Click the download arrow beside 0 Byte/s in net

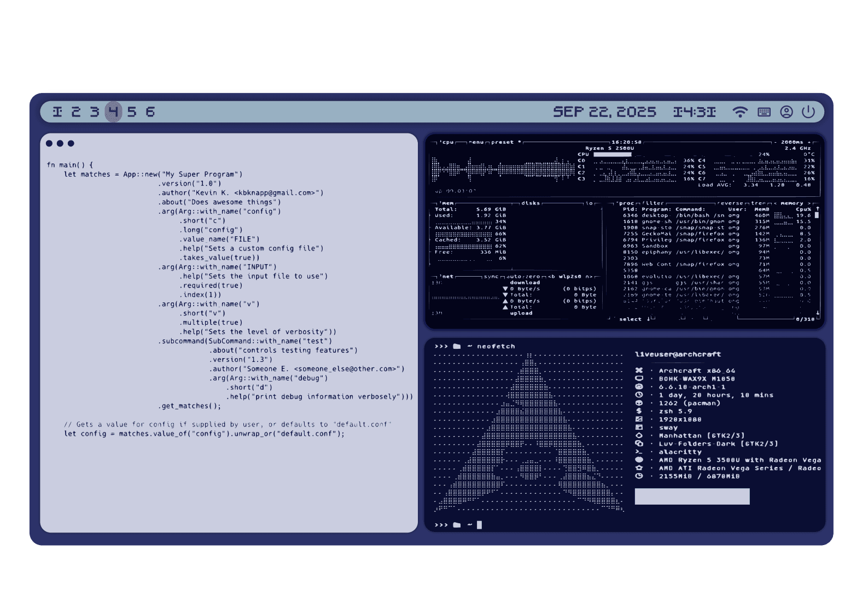coord(505,289)
